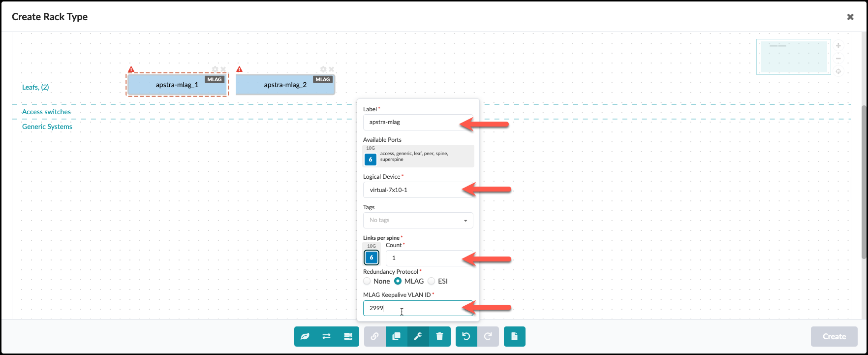Click the Leafs, (2) label link
Viewport: 868px width, 355px height.
[x=35, y=87]
